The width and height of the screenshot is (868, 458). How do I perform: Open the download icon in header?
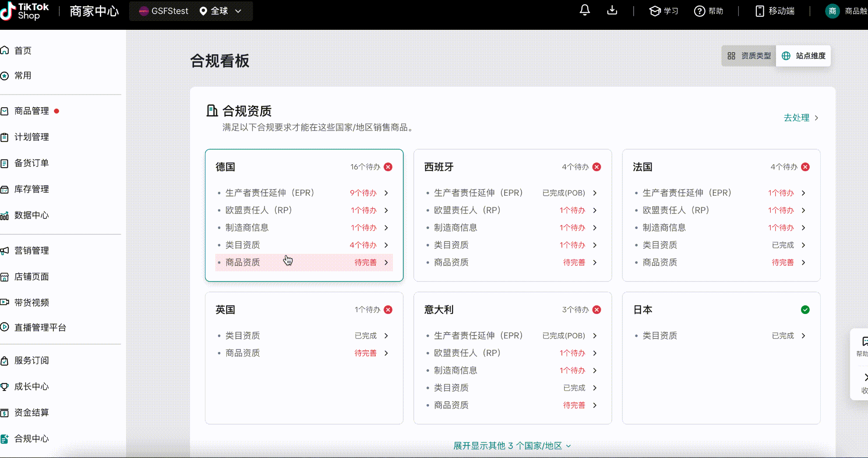612,11
